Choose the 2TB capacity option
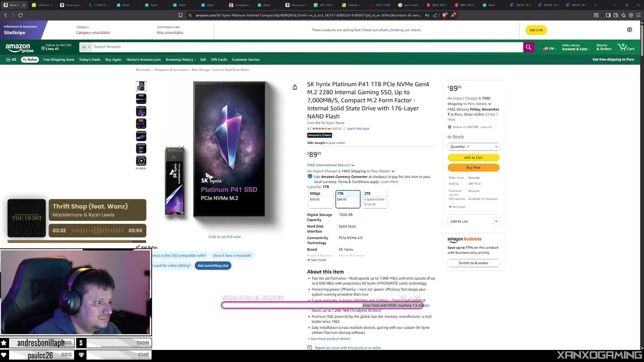 [x=375, y=199]
